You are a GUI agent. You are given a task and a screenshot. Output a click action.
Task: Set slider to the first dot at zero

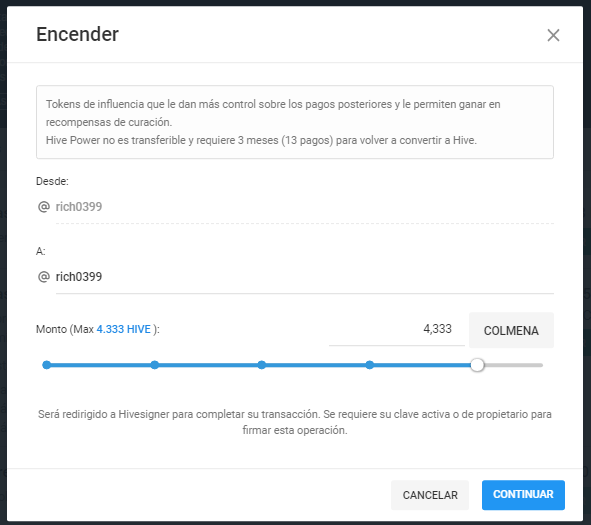pyautogui.click(x=47, y=365)
